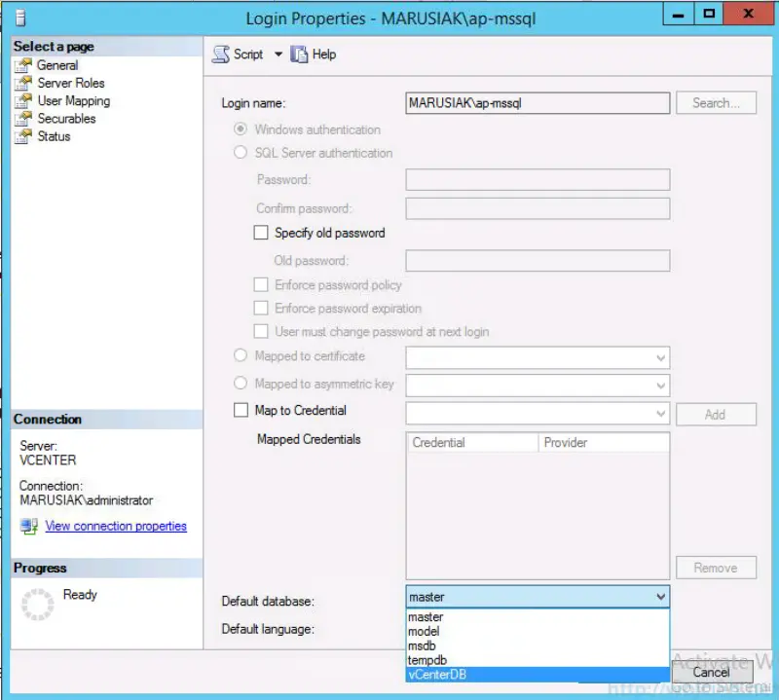Select the Windows authentication radio button
The height and width of the screenshot is (700, 779).
pos(241,129)
